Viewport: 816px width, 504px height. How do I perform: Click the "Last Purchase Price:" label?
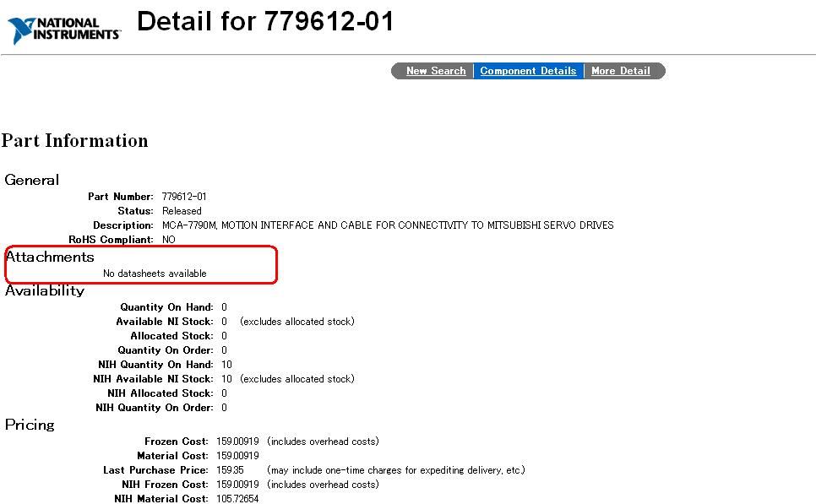coord(155,470)
